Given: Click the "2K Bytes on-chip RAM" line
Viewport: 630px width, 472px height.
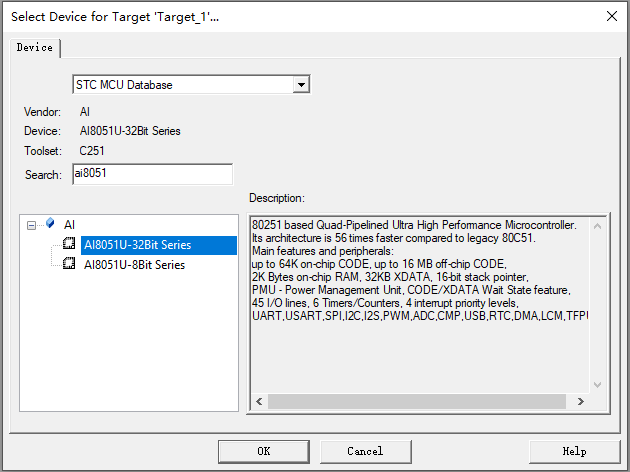Looking at the screenshot, I should [390, 277].
